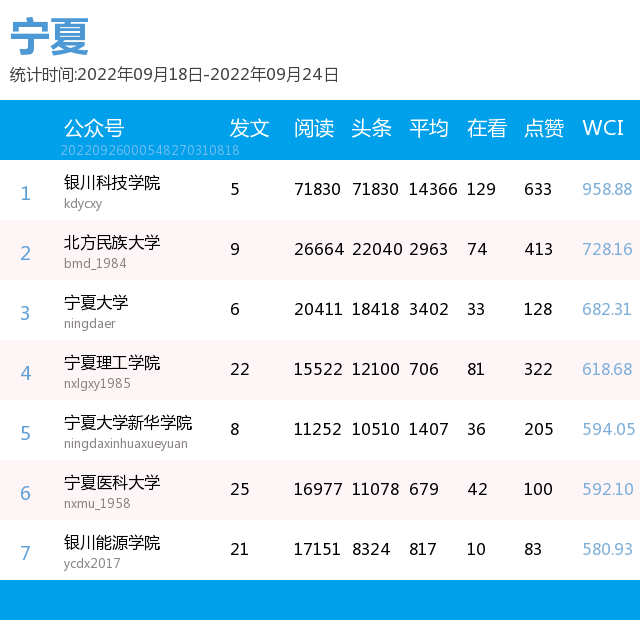
Task: Click headline reads value 11078
Action: click(x=376, y=489)
